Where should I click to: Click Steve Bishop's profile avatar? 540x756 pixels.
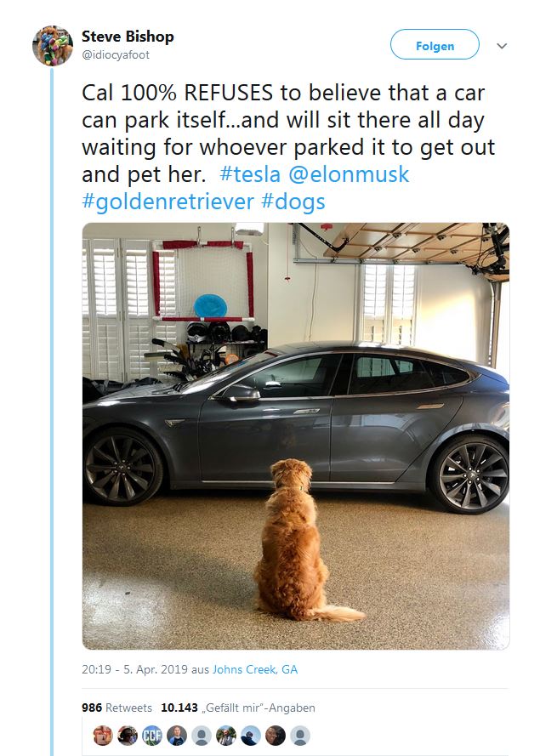pyautogui.click(x=53, y=45)
